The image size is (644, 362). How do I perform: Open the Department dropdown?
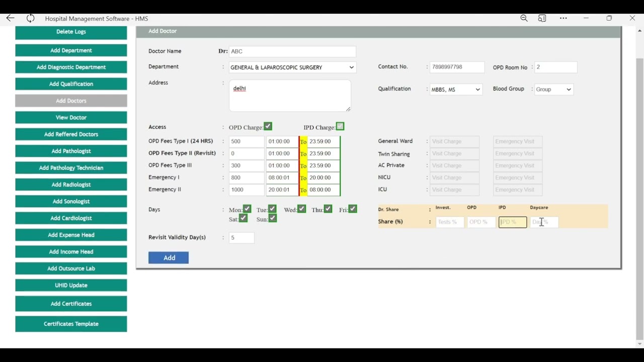coord(292,67)
